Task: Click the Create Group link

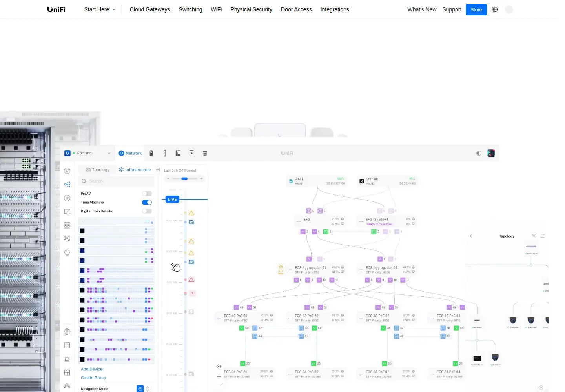Action: point(93,378)
